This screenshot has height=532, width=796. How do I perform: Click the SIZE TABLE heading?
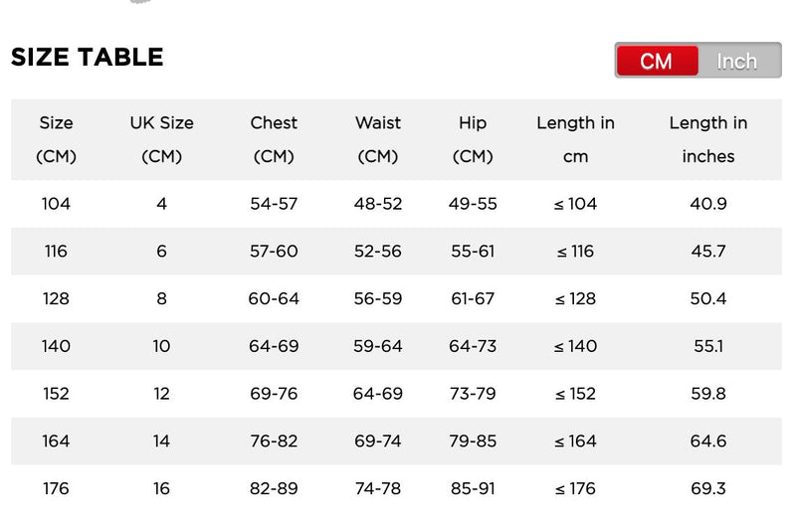tap(88, 58)
